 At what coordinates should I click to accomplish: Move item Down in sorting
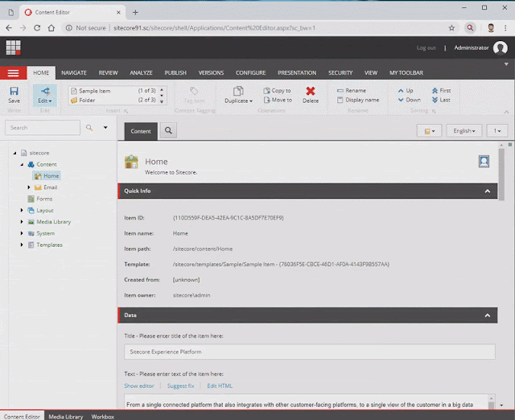[409, 100]
